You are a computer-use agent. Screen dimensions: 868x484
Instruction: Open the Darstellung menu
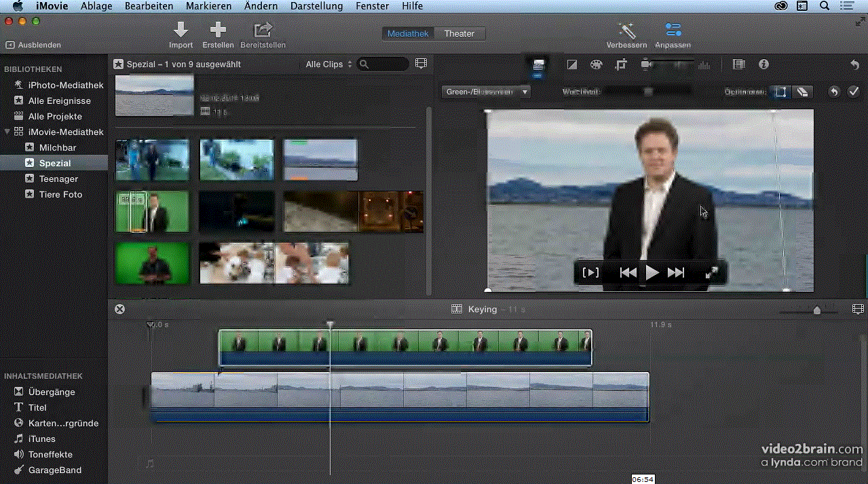[x=316, y=6]
